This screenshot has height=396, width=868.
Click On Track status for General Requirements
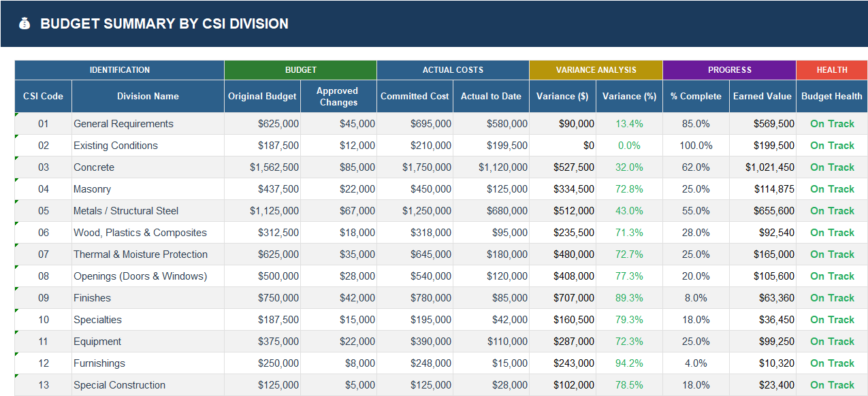tap(832, 124)
